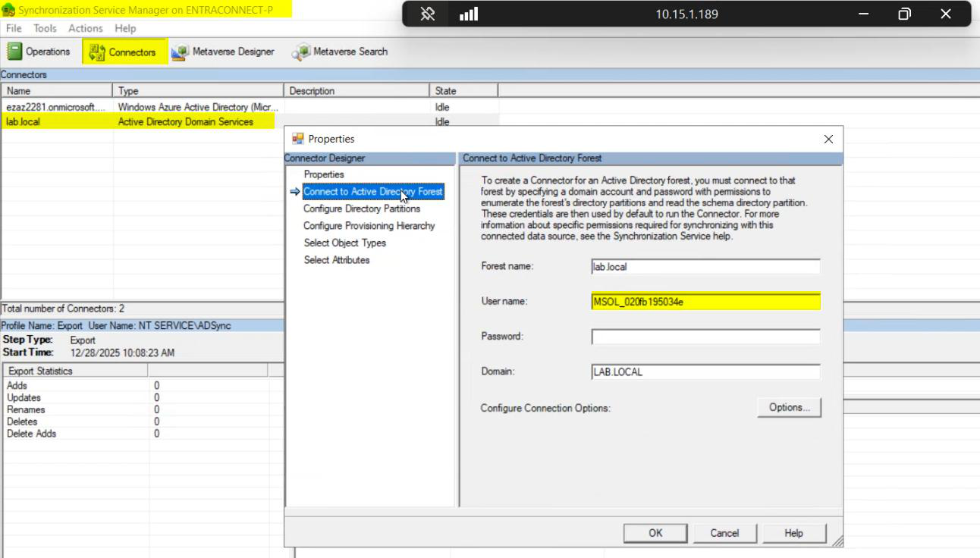Click Windows Azure Active Directory type cell
The width and height of the screenshot is (980, 558).
[198, 107]
